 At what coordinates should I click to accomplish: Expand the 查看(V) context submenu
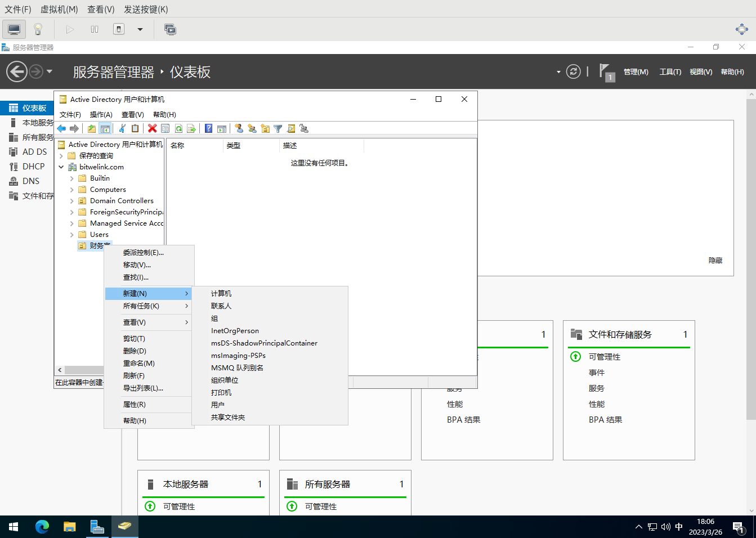tap(149, 322)
